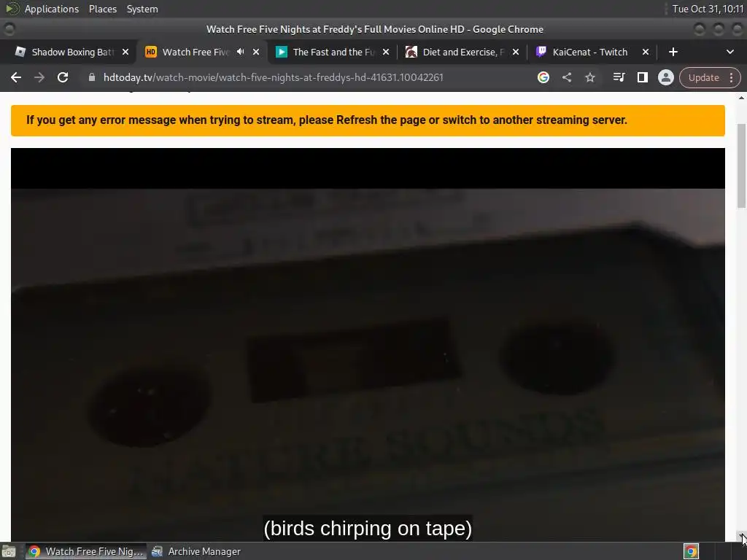
Task: Close the Shadow Boxing tab
Action: (125, 52)
